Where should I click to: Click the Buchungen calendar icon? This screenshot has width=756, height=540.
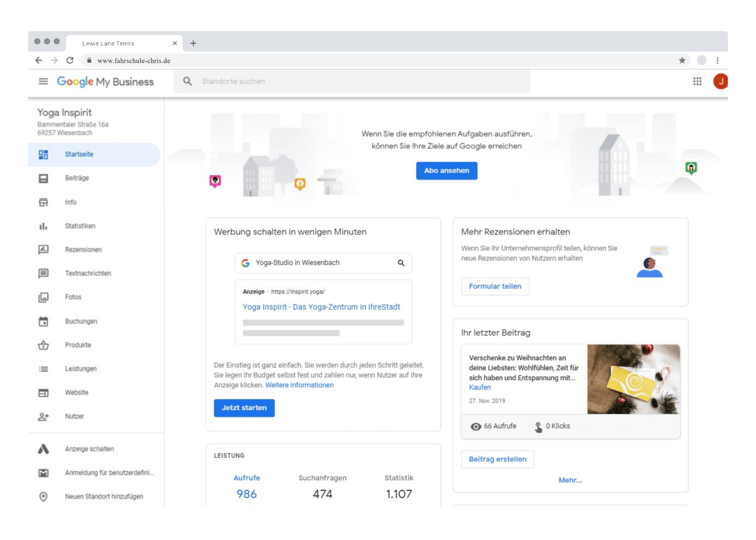click(43, 321)
